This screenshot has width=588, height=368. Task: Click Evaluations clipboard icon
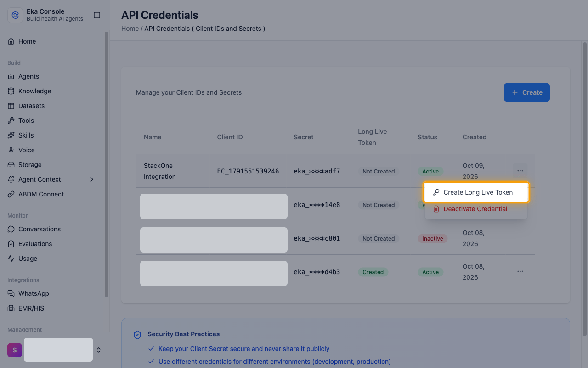[x=11, y=244]
